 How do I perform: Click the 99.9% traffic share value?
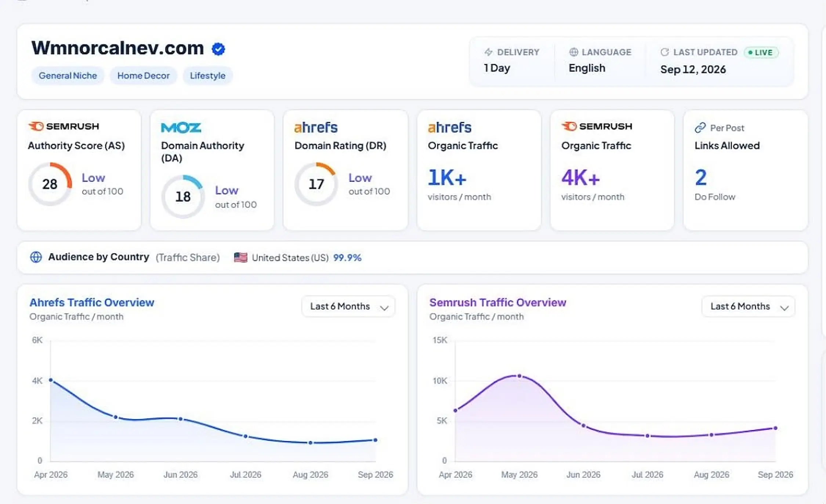(x=347, y=258)
